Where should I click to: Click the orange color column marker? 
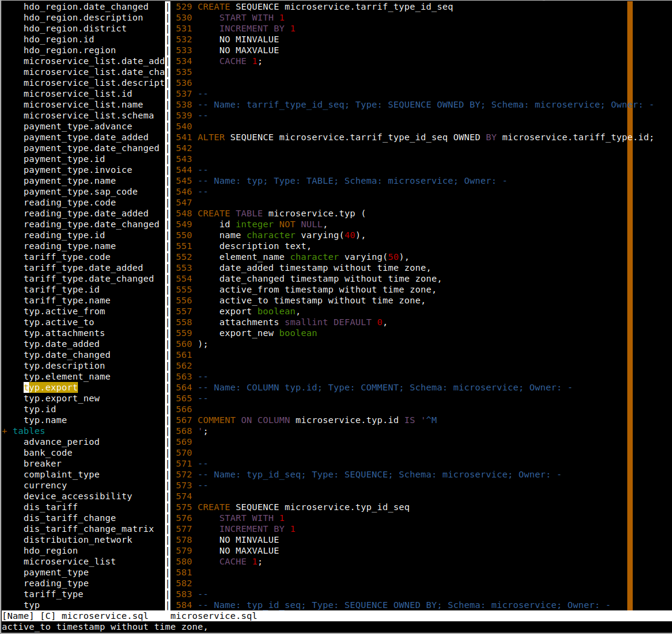pos(630,302)
